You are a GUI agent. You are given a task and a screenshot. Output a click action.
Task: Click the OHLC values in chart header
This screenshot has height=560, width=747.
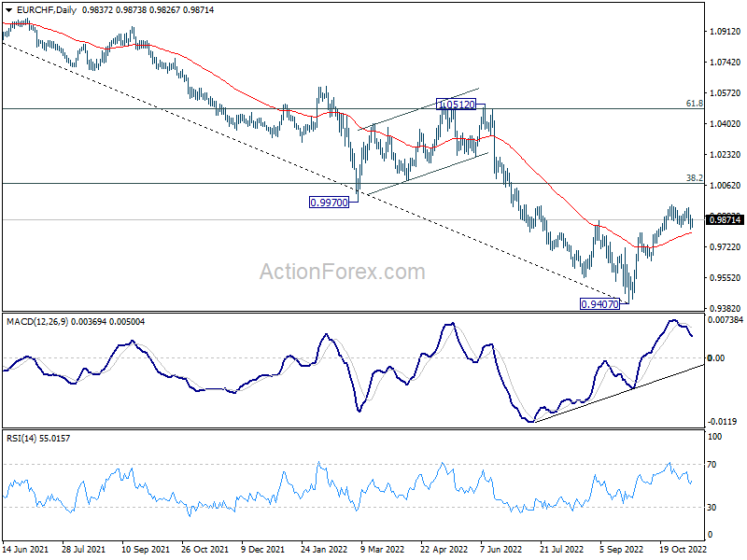point(148,10)
